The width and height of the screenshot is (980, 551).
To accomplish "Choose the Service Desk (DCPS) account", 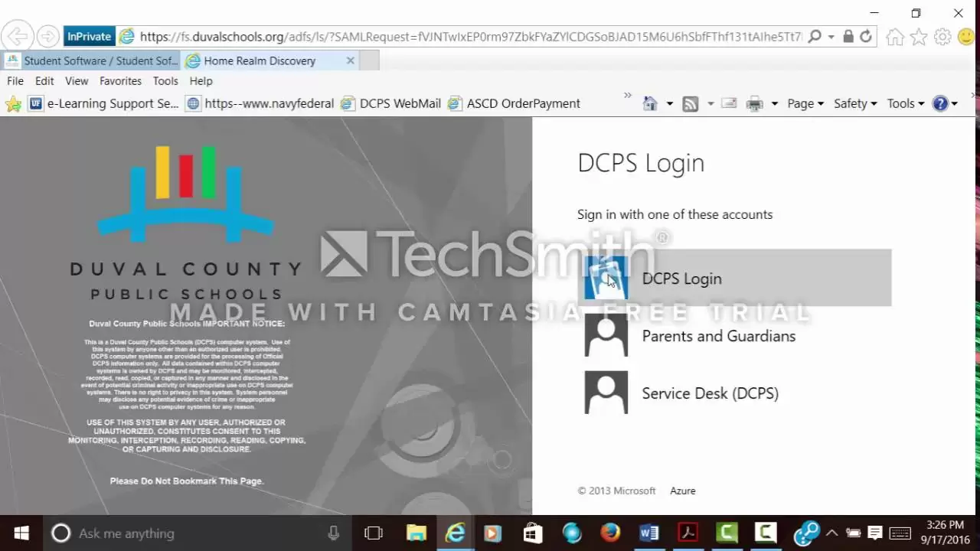I will pyautogui.click(x=734, y=393).
